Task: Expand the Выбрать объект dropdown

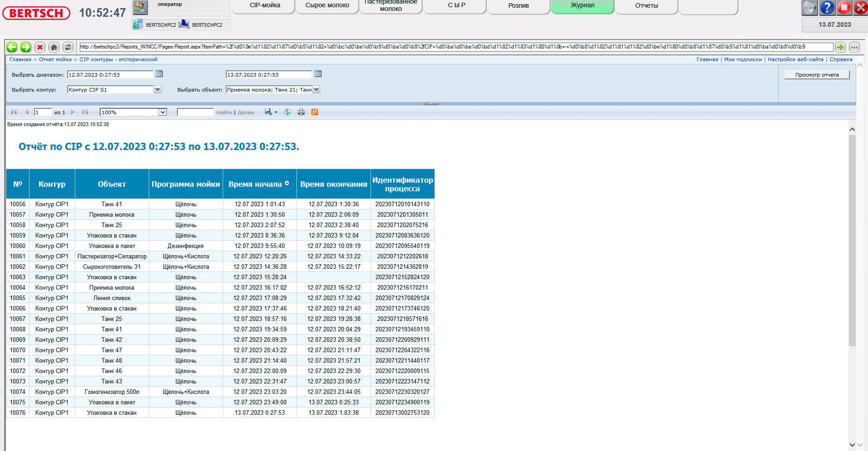Action: (x=317, y=90)
